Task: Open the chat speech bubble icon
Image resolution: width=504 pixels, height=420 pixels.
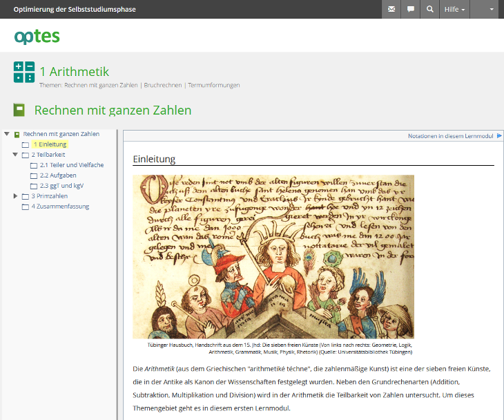Action: pyautogui.click(x=411, y=10)
